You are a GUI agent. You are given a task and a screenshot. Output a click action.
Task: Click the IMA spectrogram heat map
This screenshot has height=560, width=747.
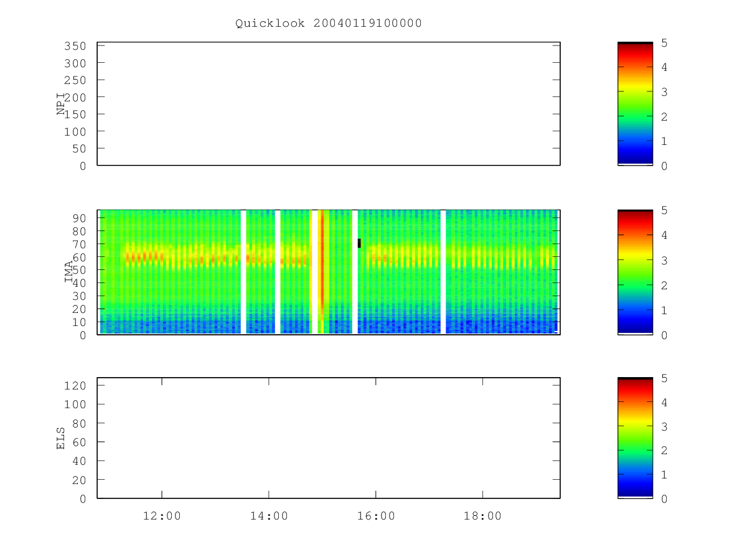coord(329,272)
